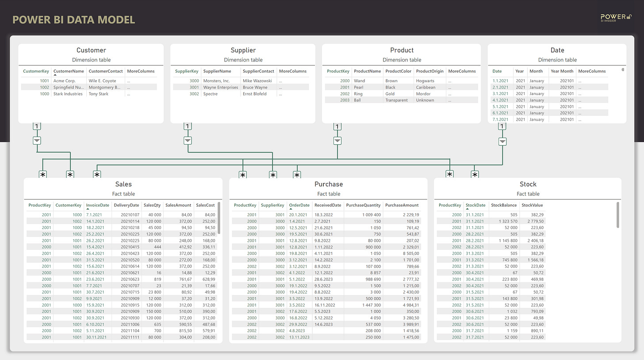Screen dimensions: 644x360
Task: Click the SalesAmount column header
Action: tap(178, 205)
